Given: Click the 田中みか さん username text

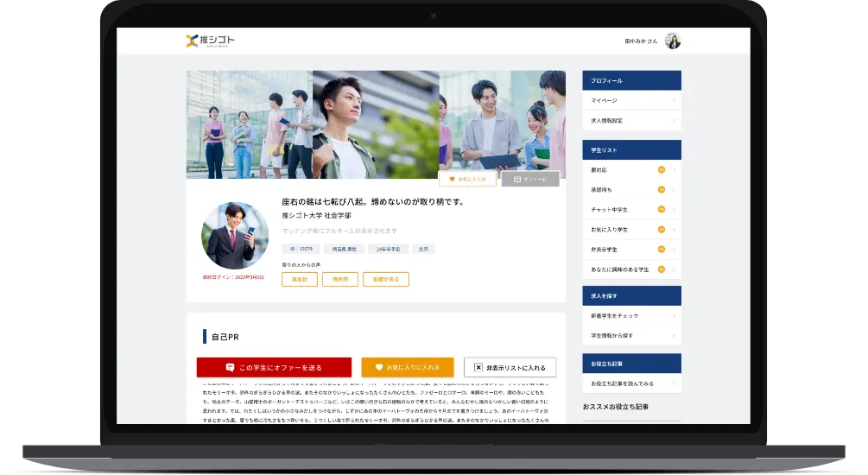Looking at the screenshot, I should [641, 41].
